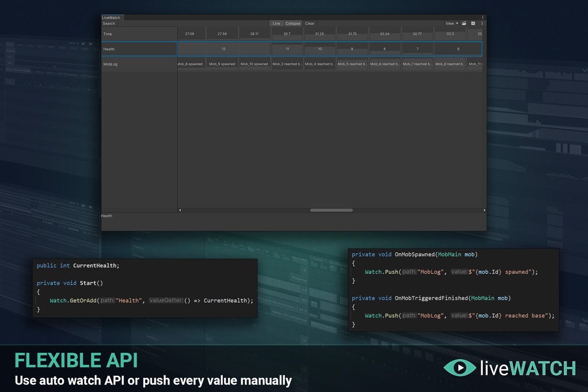The image size is (588, 392).
Task: Click the CurrentHealth field declaration in code
Action: 78,266
